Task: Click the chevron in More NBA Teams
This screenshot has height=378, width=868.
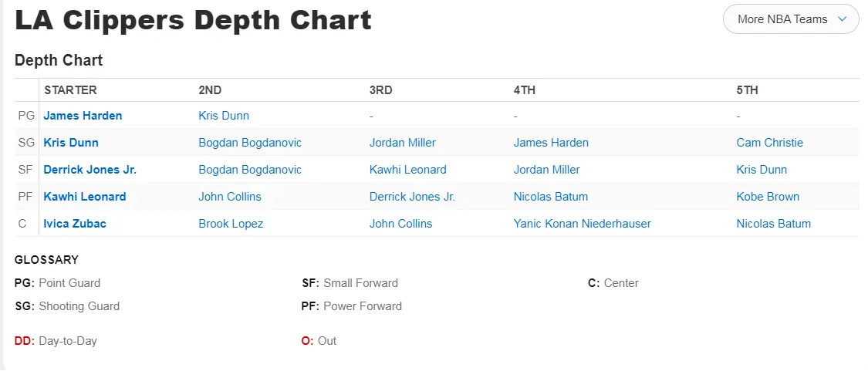Action: click(x=842, y=19)
